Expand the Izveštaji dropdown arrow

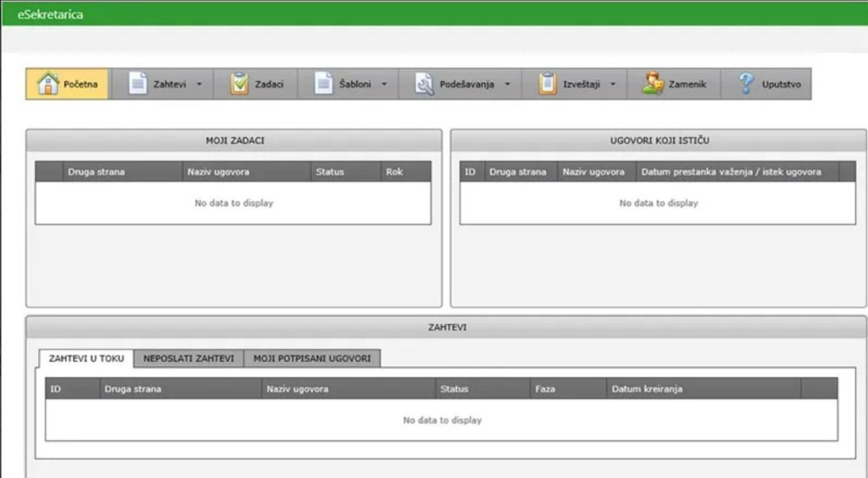[612, 85]
